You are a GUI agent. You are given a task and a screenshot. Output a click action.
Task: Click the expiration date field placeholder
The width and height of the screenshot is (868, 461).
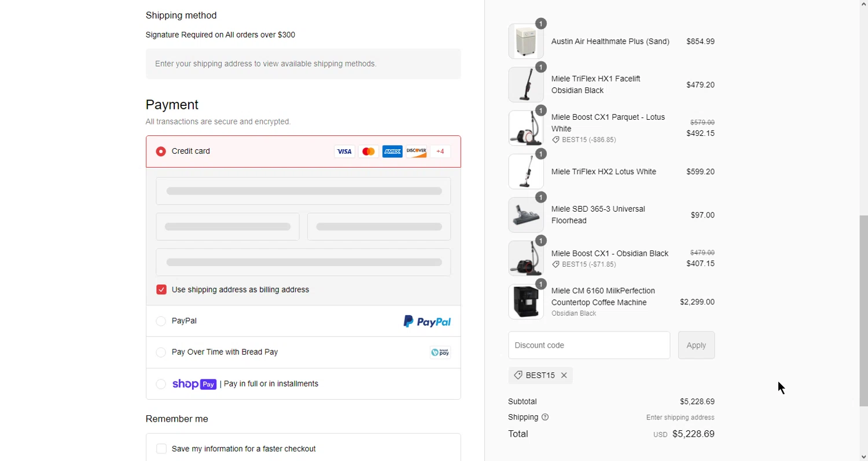[x=227, y=227]
